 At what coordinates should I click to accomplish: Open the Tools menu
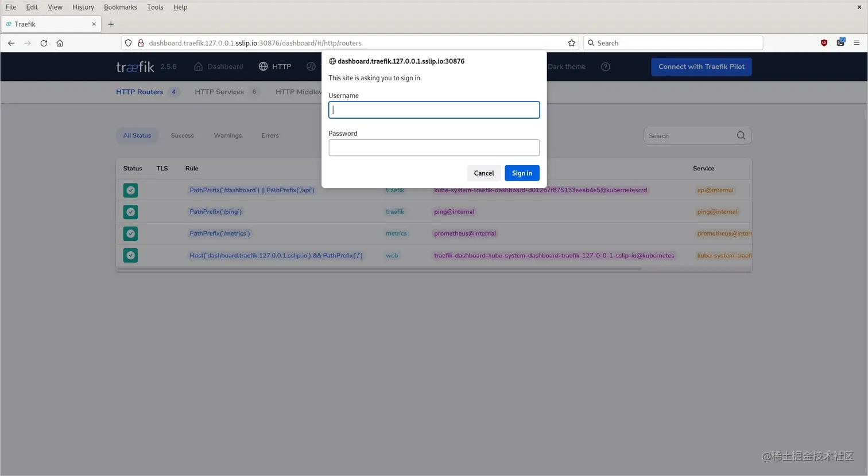155,7
